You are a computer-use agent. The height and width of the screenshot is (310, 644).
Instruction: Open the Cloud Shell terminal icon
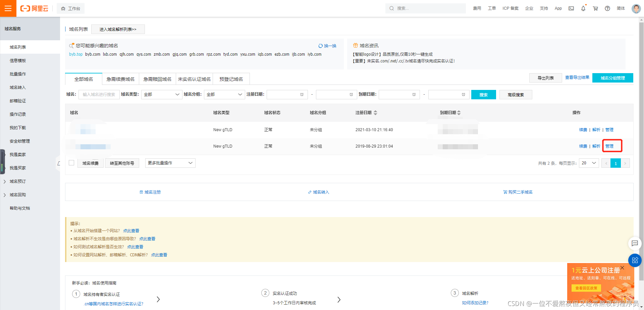(x=571, y=8)
